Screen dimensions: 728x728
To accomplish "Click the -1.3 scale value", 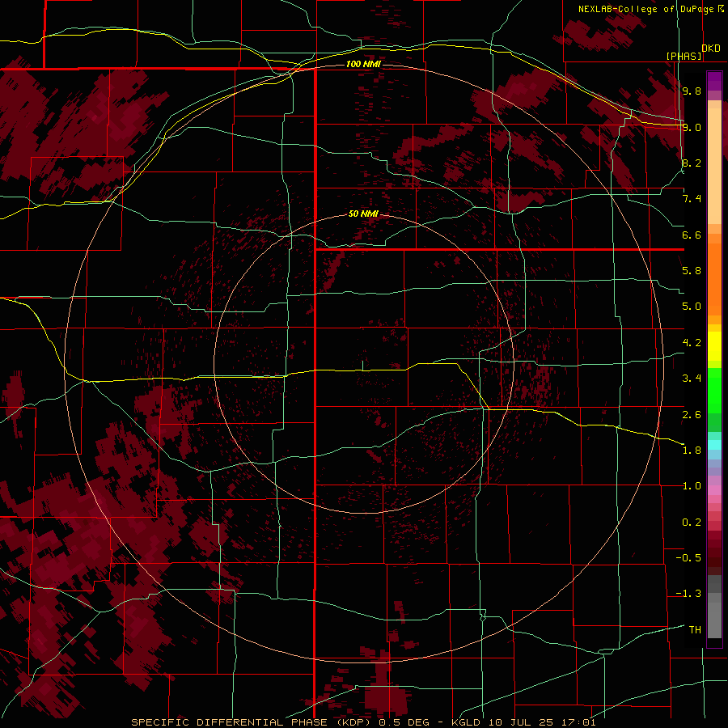I will 688,594.
